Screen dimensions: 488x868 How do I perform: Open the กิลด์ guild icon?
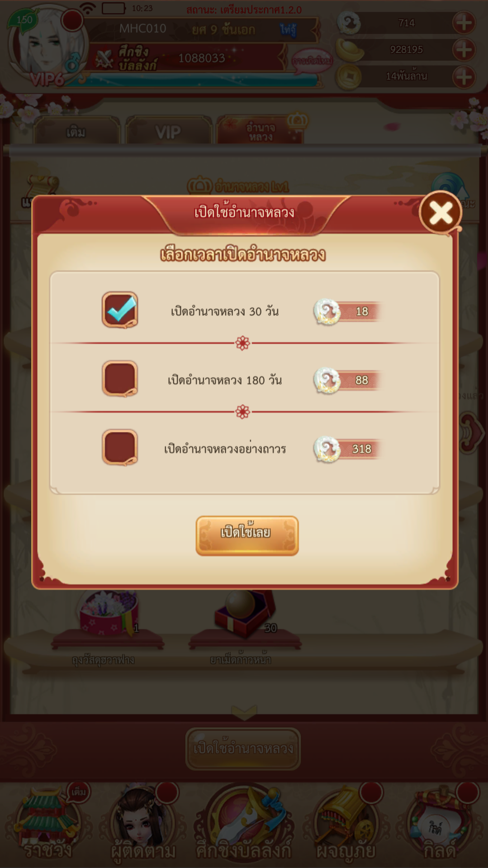tap(440, 825)
